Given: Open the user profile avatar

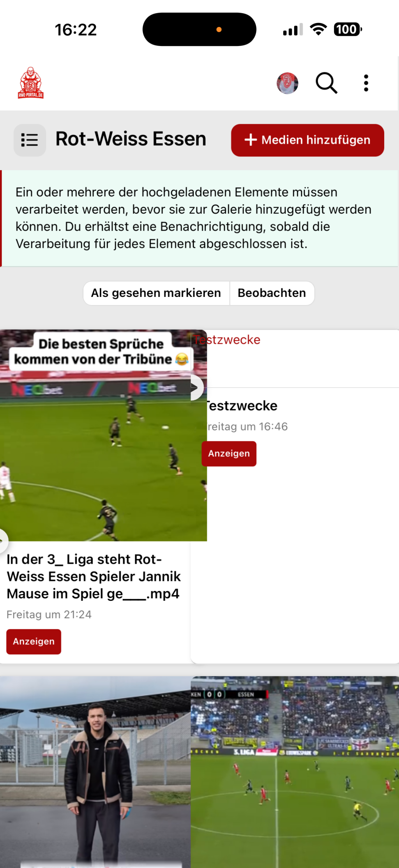Looking at the screenshot, I should point(288,83).
